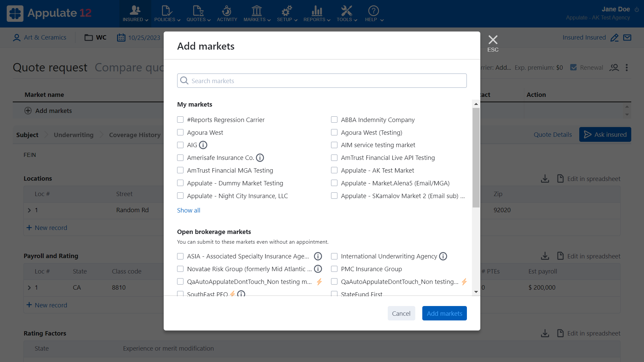Viewport: 644px width, 362px height.
Task: Click the blue Add markets button
Action: click(x=444, y=313)
